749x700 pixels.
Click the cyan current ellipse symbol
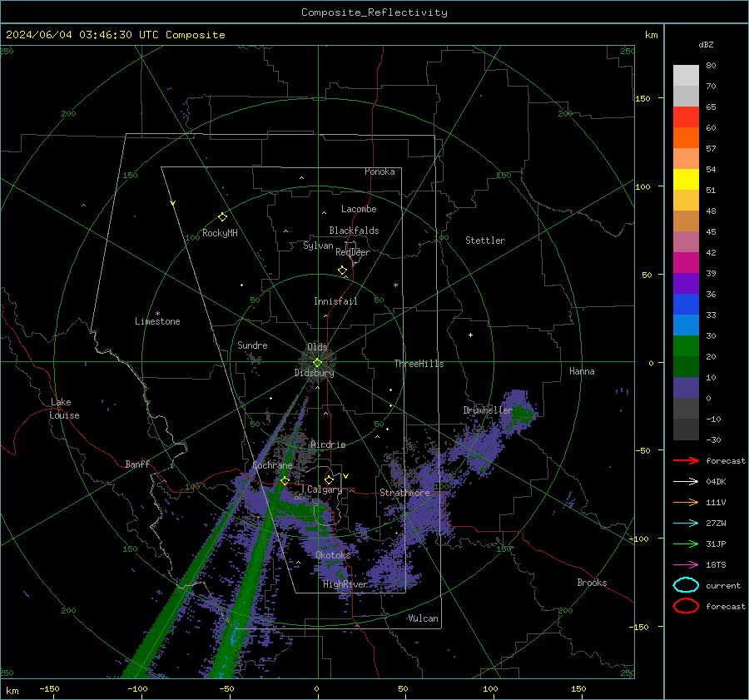[x=686, y=585]
